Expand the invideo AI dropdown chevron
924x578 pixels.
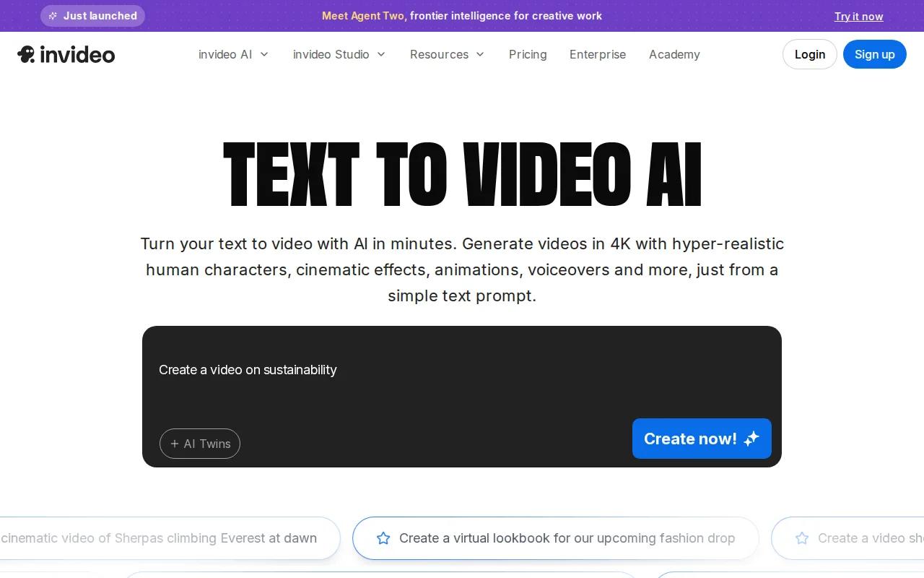click(264, 54)
